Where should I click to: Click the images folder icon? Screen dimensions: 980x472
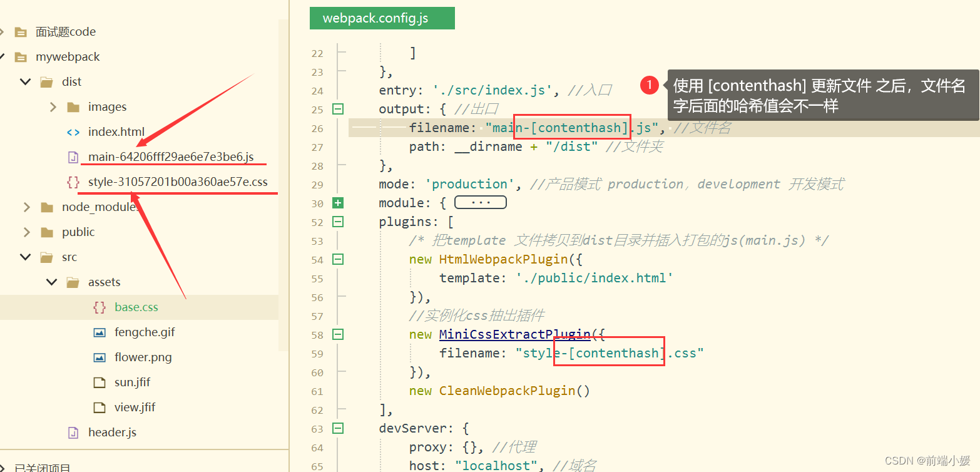[x=73, y=107]
